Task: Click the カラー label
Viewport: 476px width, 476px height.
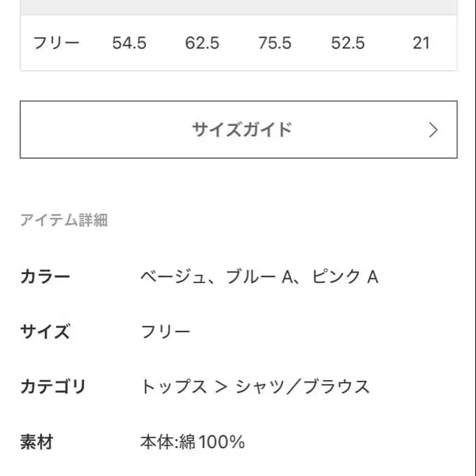Action: pyautogui.click(x=46, y=276)
